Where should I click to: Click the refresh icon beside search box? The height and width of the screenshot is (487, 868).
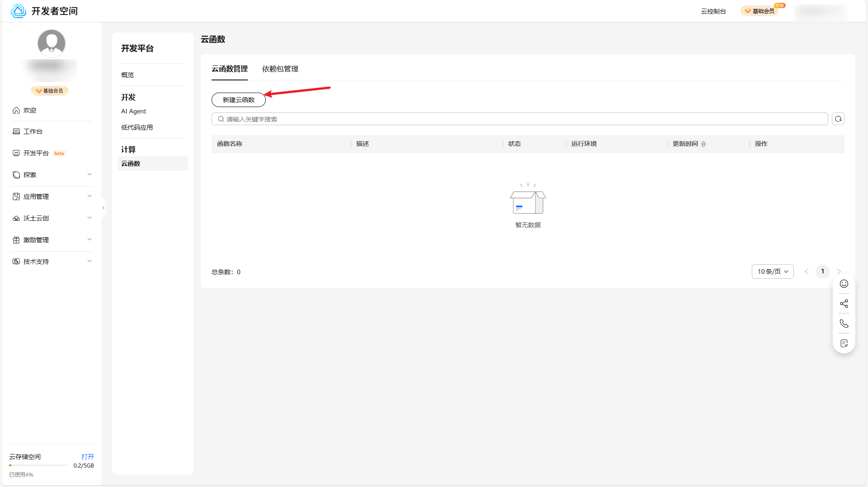point(838,119)
